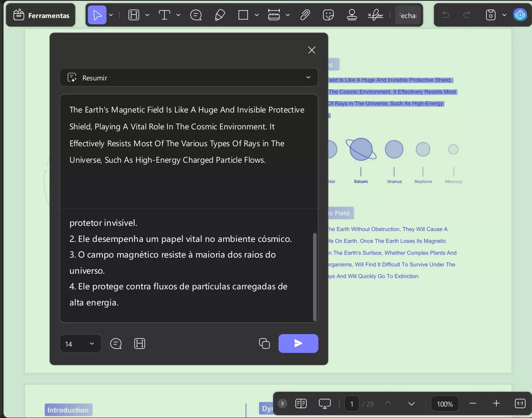Select the stamp tool

tap(352, 15)
